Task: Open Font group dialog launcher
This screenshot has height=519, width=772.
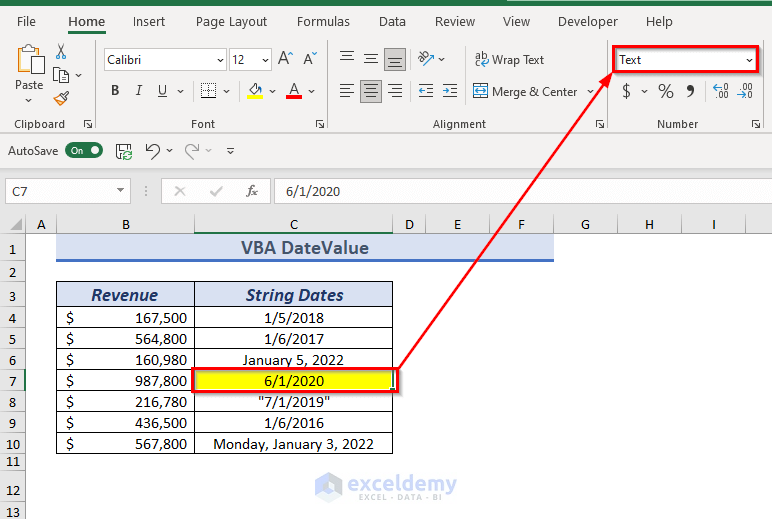Action: click(x=320, y=124)
